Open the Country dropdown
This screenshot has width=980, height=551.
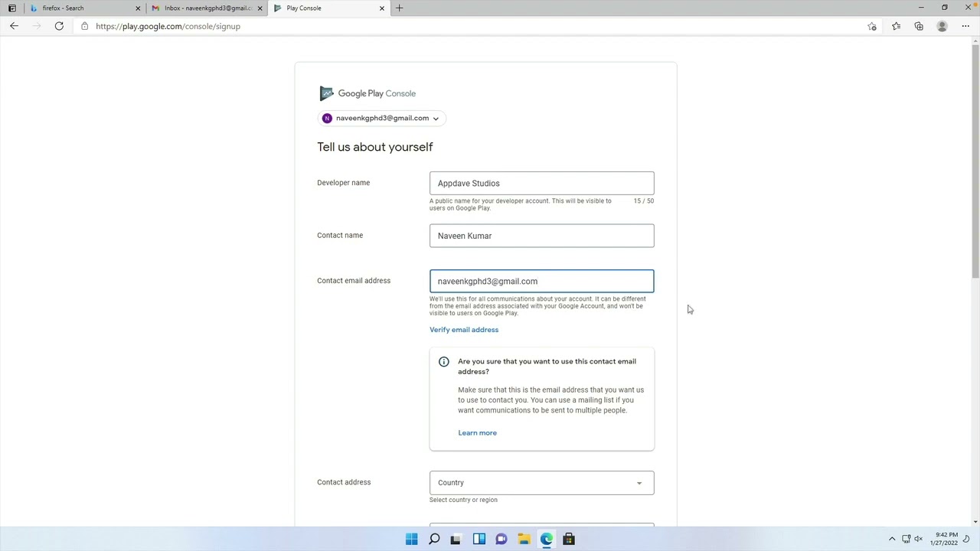pos(541,483)
